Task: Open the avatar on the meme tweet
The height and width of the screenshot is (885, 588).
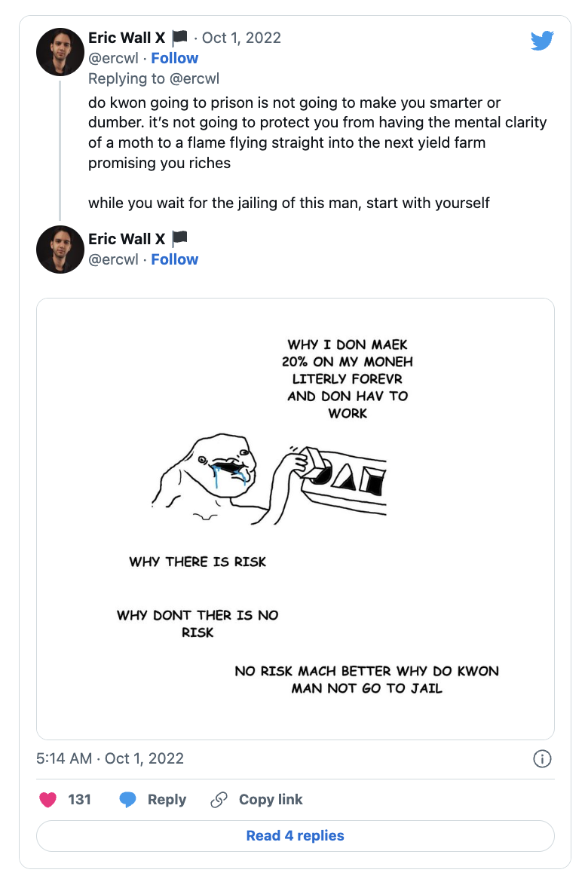Action: pyautogui.click(x=60, y=250)
